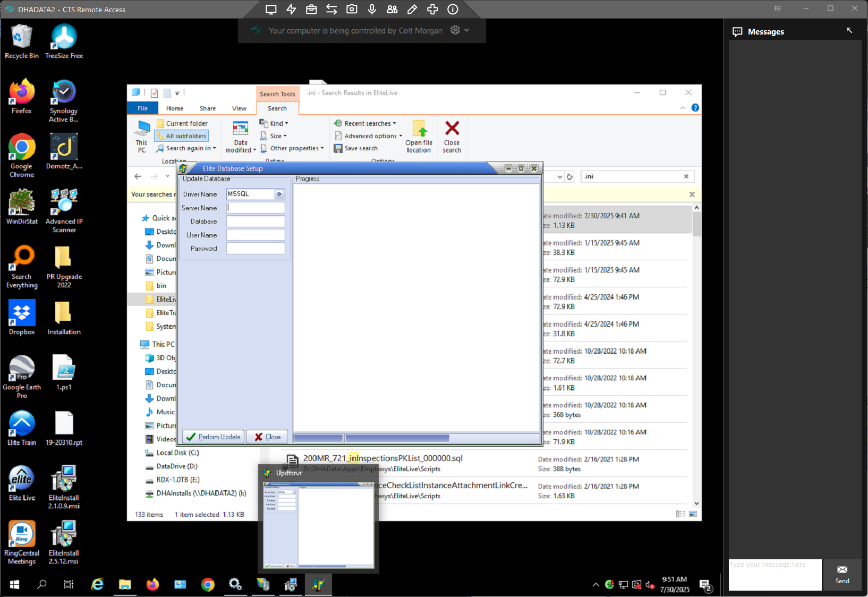
Task: Click the update progress bar
Action: click(x=417, y=438)
